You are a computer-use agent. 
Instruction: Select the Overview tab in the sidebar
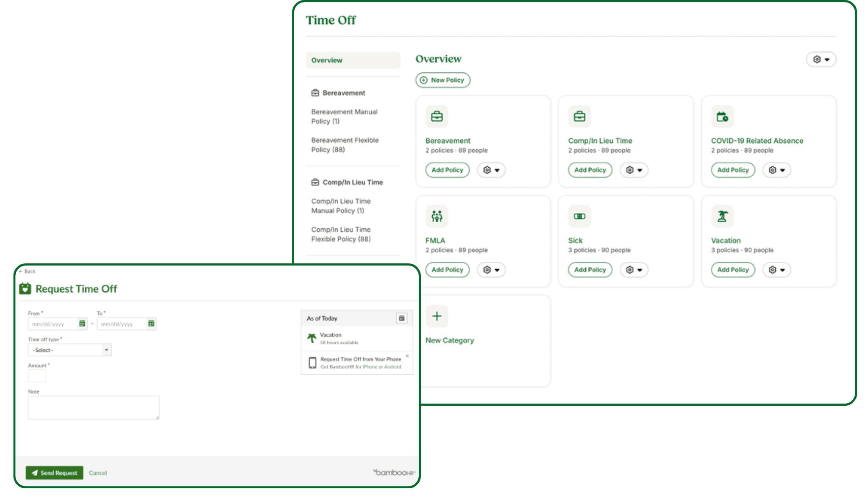pos(353,60)
